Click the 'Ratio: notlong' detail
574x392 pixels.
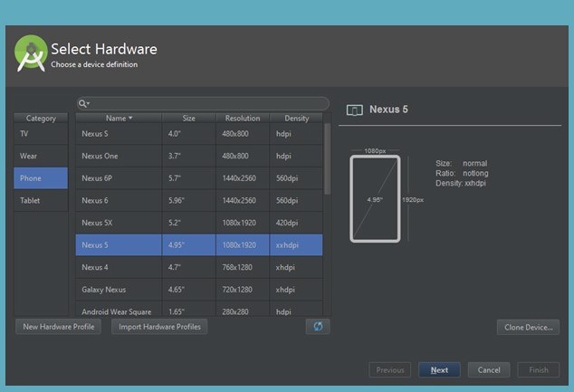pyautogui.click(x=462, y=173)
